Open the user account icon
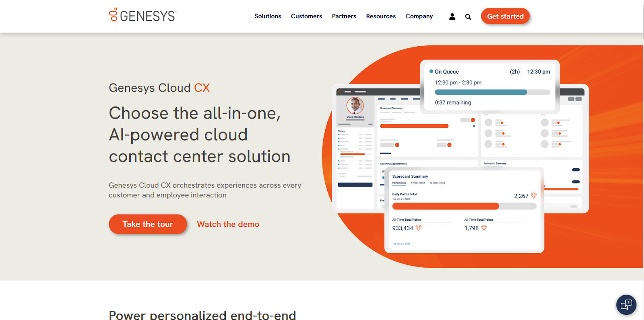The width and height of the screenshot is (644, 320). [452, 16]
